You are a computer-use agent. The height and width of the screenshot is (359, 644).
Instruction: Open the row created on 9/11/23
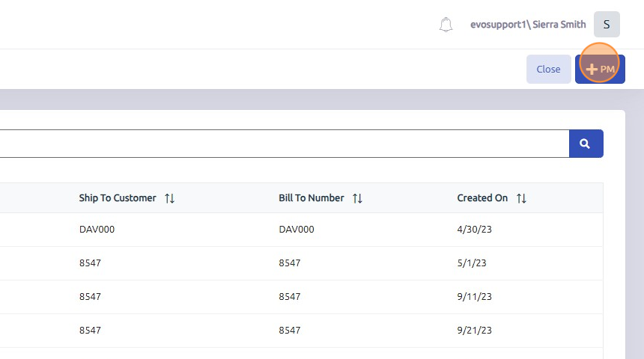(302, 297)
